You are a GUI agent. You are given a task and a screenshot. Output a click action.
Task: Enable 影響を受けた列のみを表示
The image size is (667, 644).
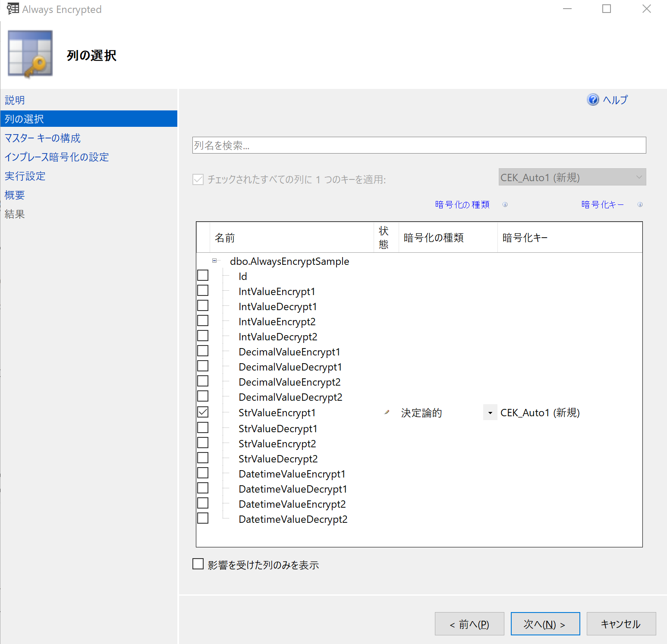point(198,563)
